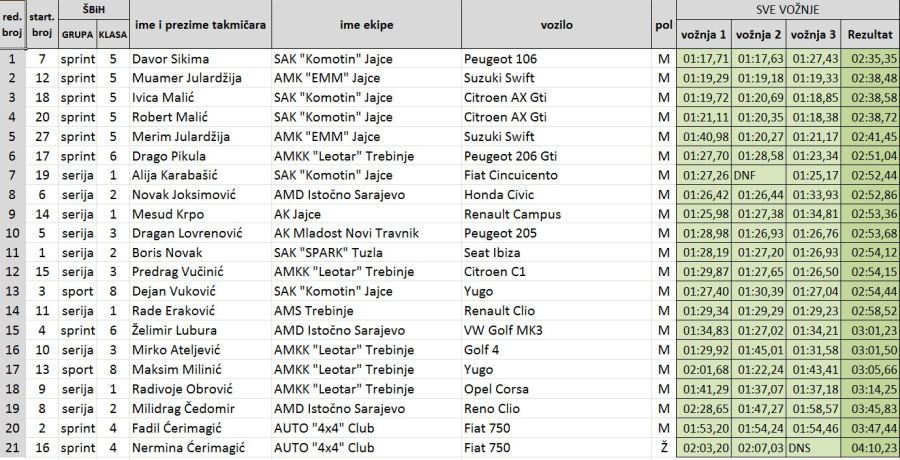The height and width of the screenshot is (460, 900).
Task: Click the 'GRUPA' sub-header cell
Action: pos(77,34)
